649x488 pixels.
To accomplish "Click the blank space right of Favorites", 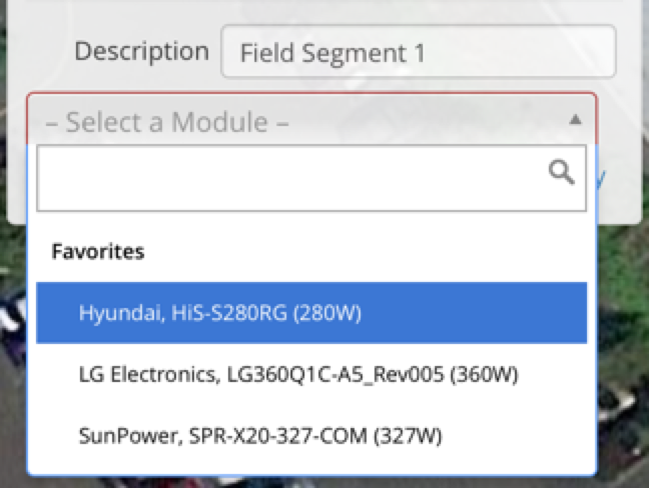I will pos(366,251).
